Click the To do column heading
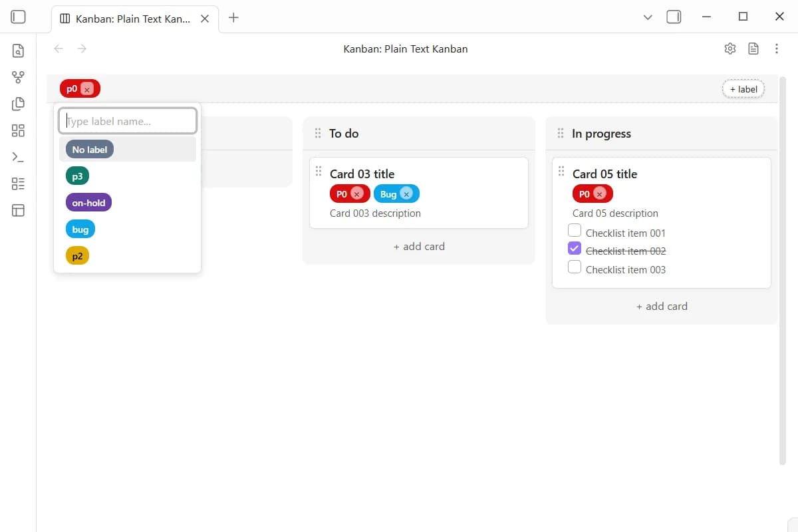The width and height of the screenshot is (798, 532). tap(344, 134)
